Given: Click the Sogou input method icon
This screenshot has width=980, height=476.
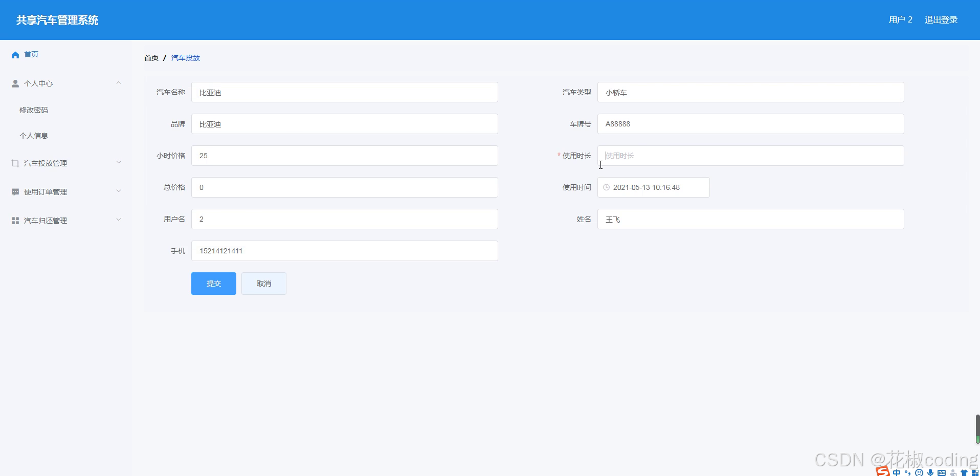Looking at the screenshot, I should [882, 471].
